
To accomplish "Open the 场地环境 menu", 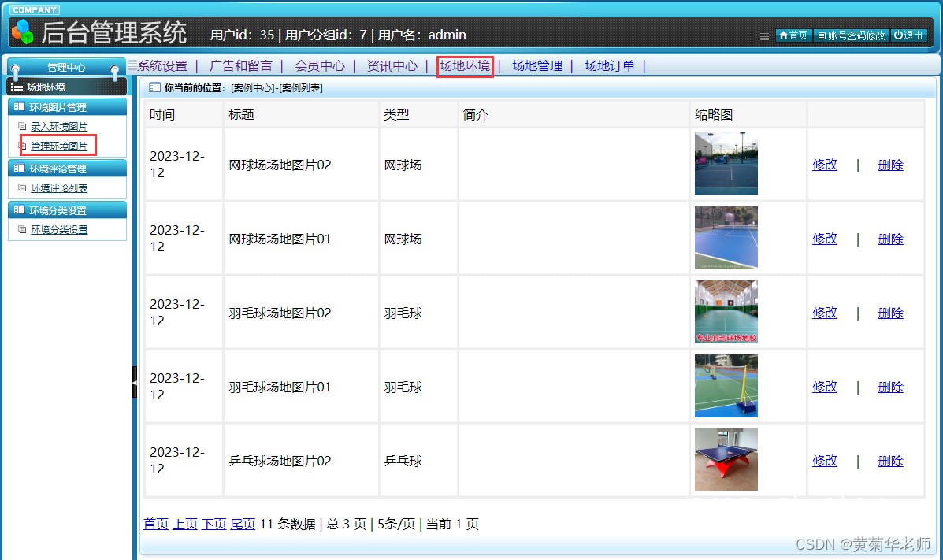I will 465,65.
